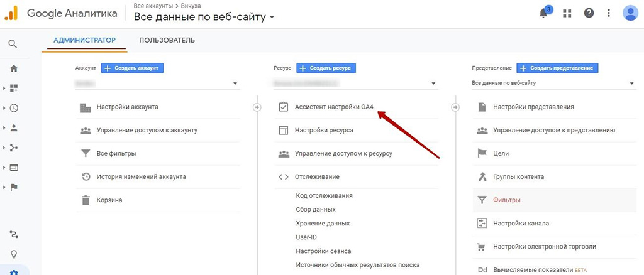644x275 pixels.
Task: Expand the Acquisition section arrow in sidebar
Action: [x=4, y=148]
